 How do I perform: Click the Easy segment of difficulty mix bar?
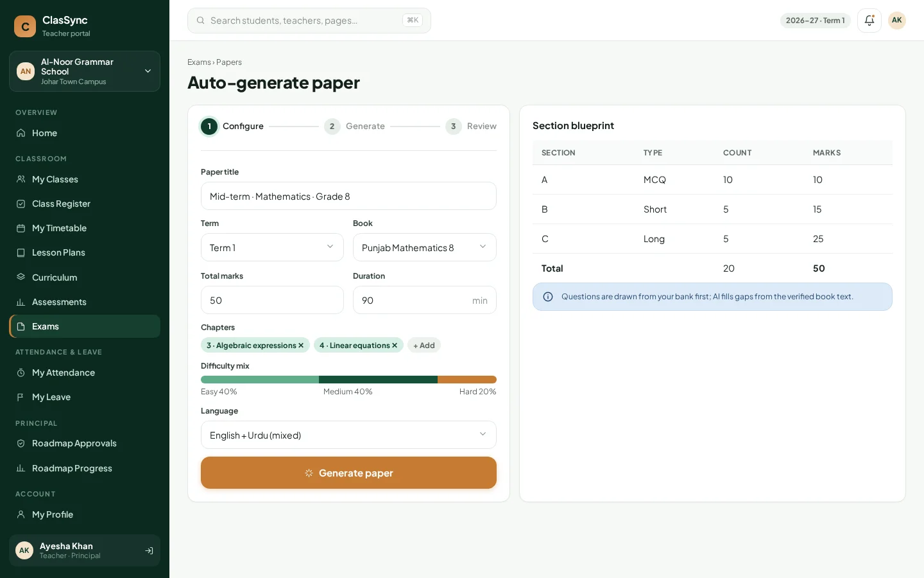[x=260, y=380]
